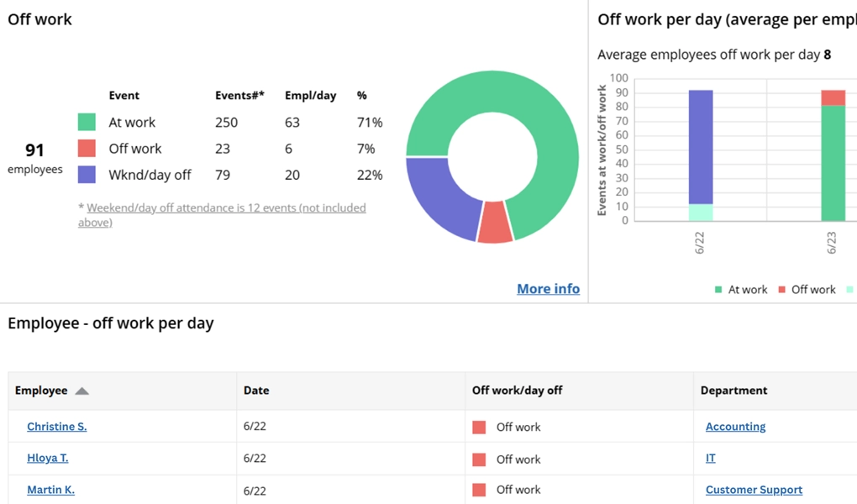
Task: Open Christine S. employee profile
Action: [x=56, y=427]
